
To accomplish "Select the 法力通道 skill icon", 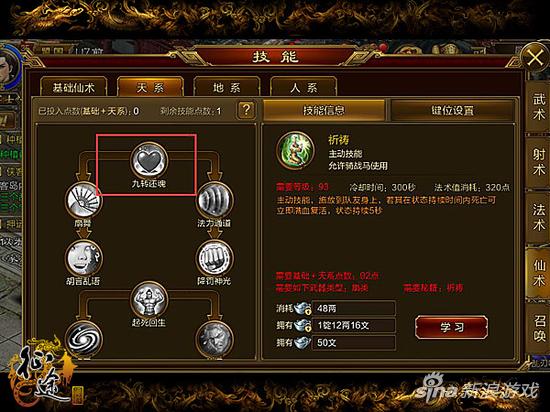I will click(x=214, y=200).
